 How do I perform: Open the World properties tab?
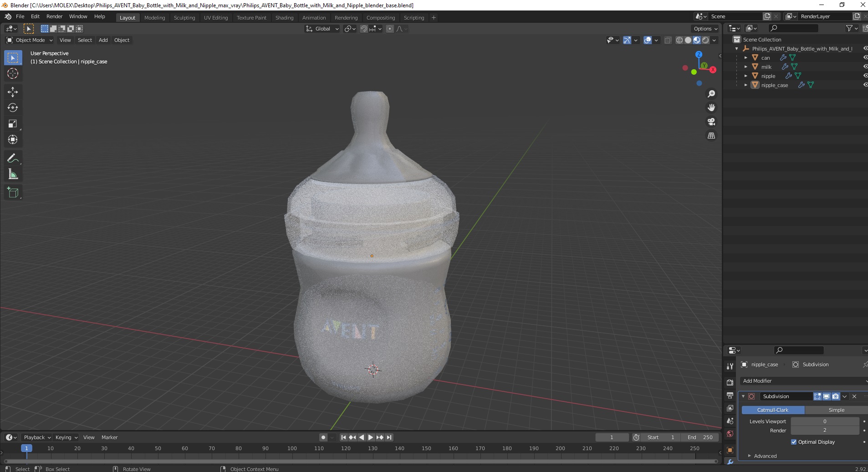[x=730, y=434]
